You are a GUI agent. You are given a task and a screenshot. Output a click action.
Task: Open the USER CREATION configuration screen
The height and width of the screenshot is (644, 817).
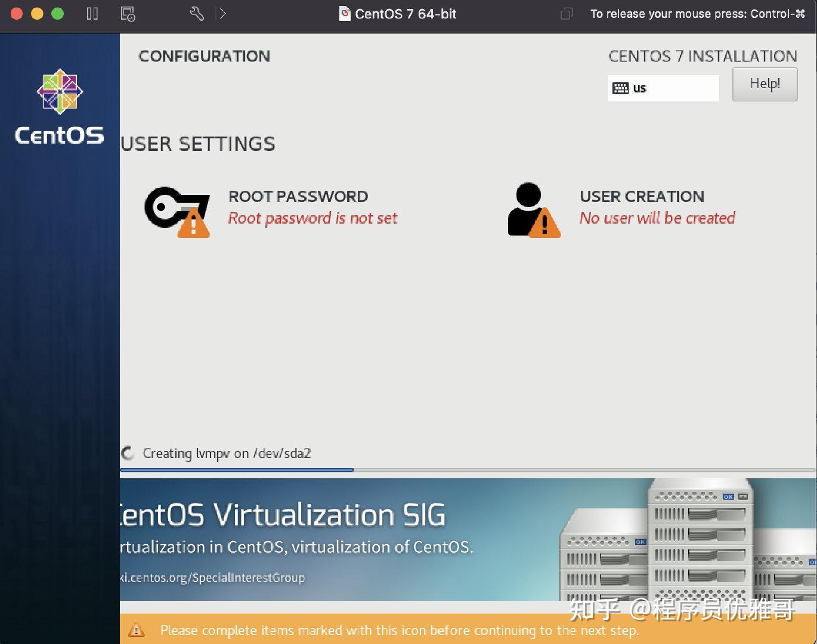[x=642, y=207]
